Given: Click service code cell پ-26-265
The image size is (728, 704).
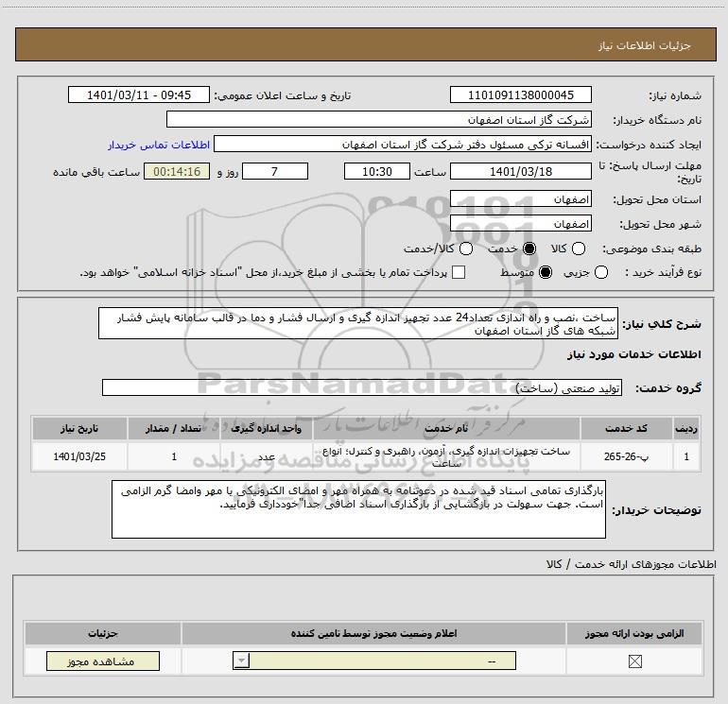Looking at the screenshot, I should pyautogui.click(x=626, y=456).
